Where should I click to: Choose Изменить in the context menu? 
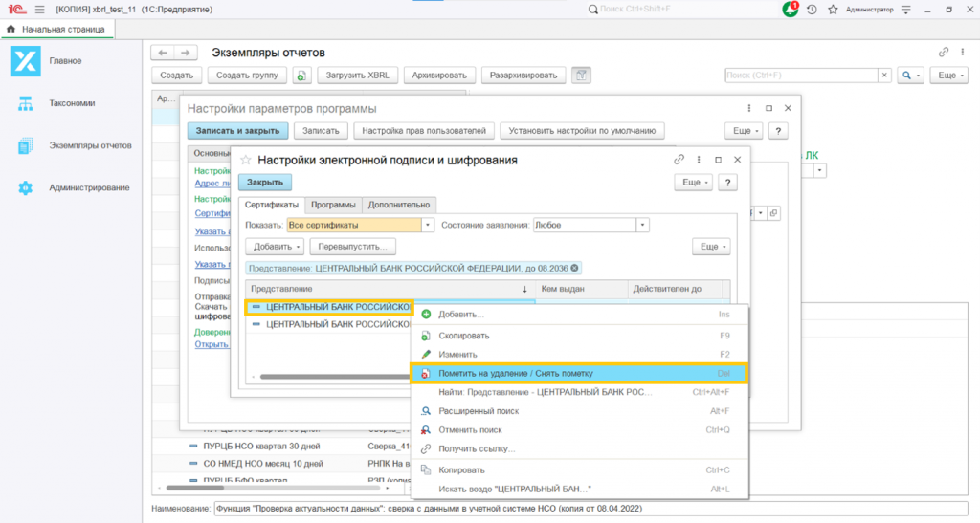(x=579, y=355)
